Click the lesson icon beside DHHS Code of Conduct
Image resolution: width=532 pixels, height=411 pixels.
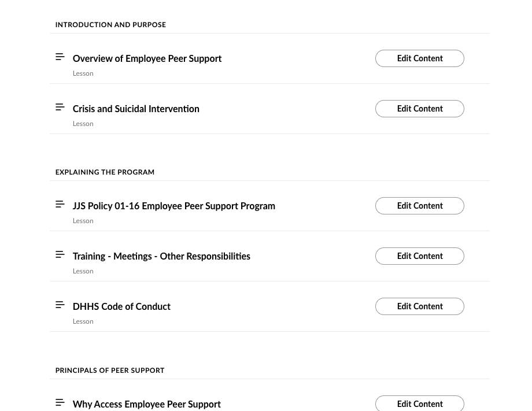[60, 305]
